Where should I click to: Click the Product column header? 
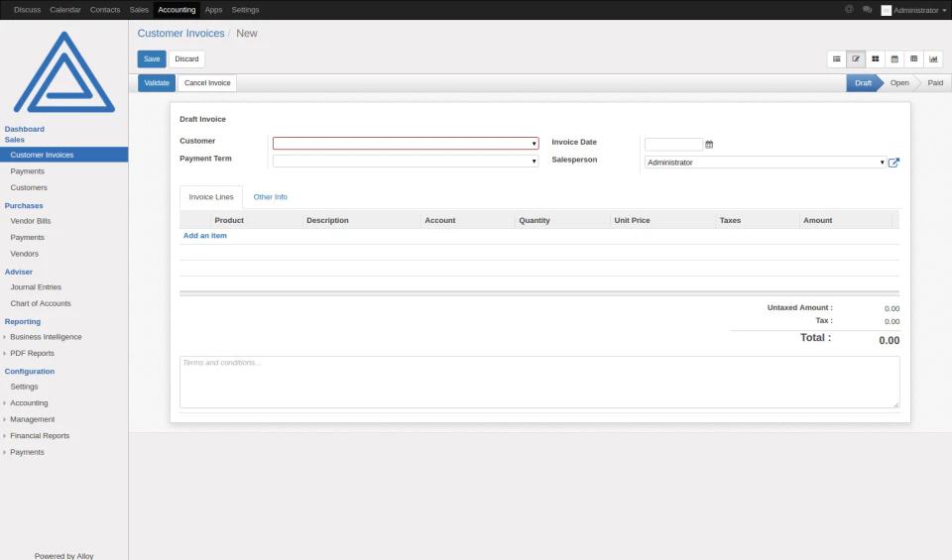[229, 220]
